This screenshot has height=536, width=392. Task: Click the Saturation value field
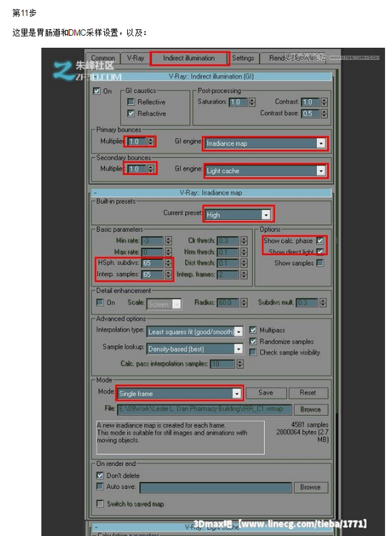point(238,102)
